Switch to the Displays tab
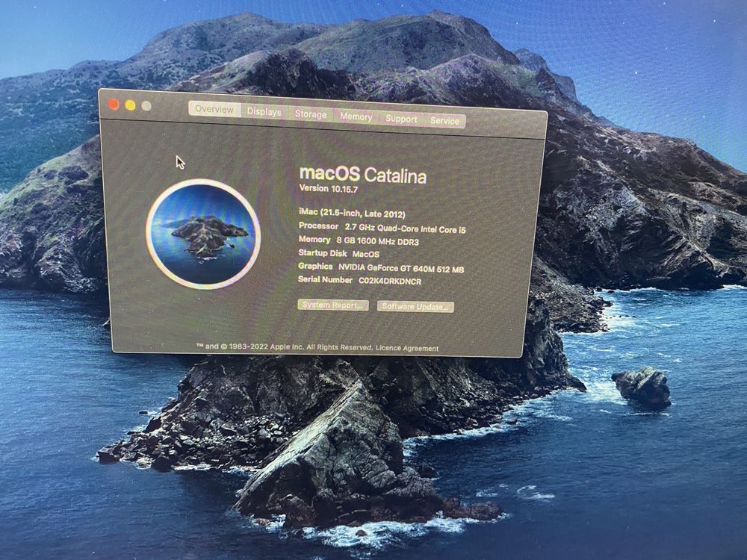This screenshot has height=560, width=747. [264, 112]
